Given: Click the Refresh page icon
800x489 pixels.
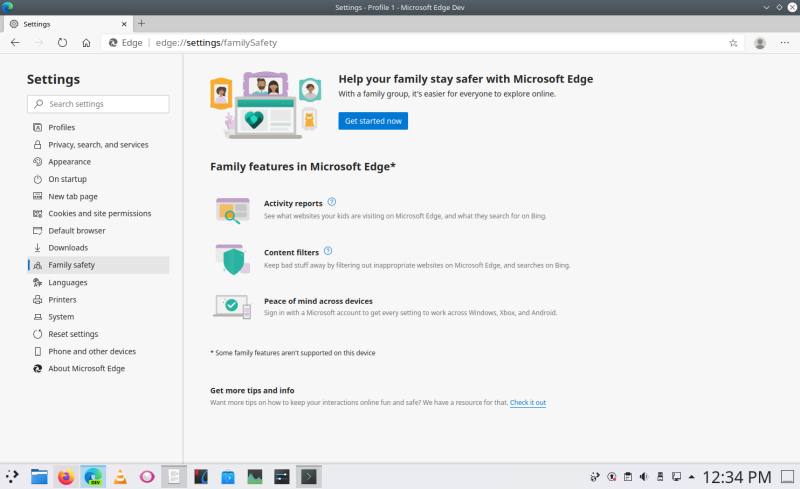Looking at the screenshot, I should [62, 43].
